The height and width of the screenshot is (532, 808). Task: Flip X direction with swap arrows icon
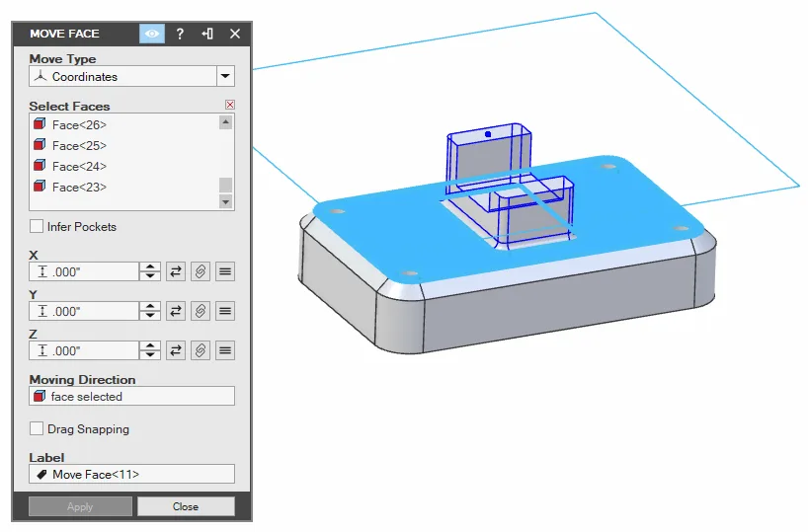click(x=176, y=271)
